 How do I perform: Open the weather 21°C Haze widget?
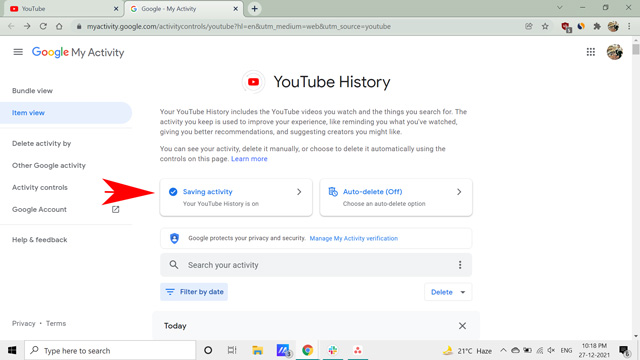468,351
